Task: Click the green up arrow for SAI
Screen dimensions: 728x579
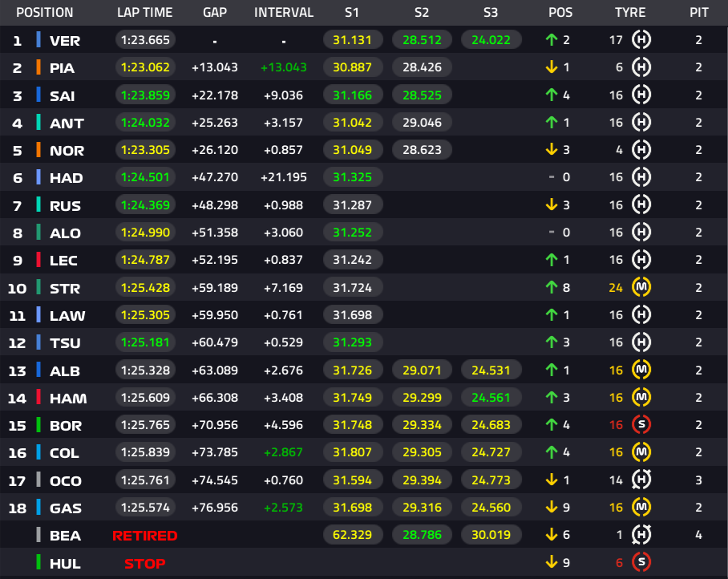Action: pyautogui.click(x=551, y=95)
